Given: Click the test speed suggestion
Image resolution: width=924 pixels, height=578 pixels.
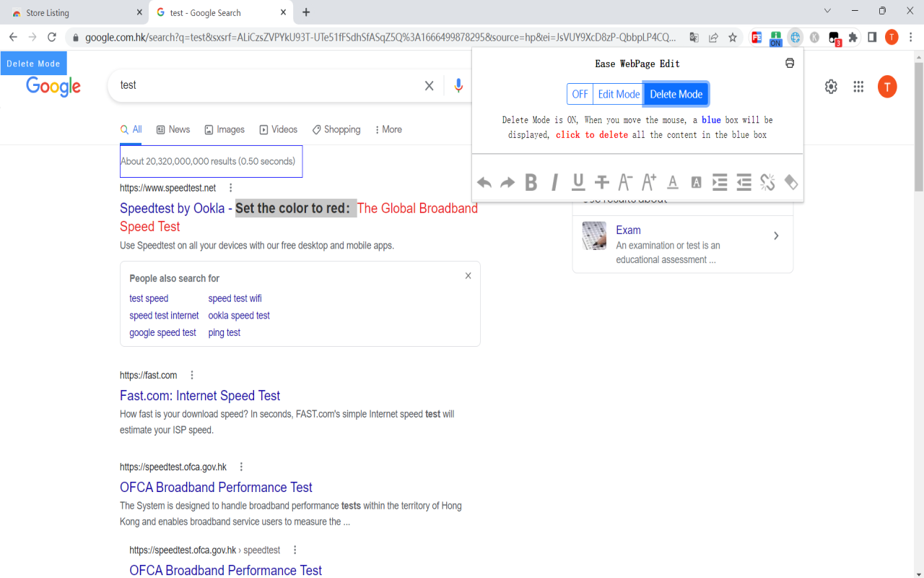Looking at the screenshot, I should 149,298.
